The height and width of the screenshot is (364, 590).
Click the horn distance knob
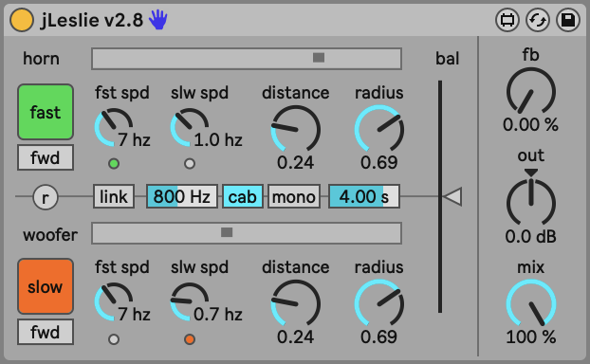point(295,129)
